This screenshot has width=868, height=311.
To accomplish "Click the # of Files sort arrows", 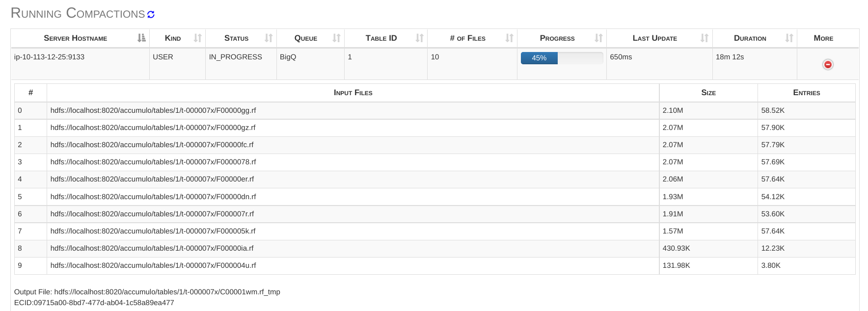I will coord(509,38).
